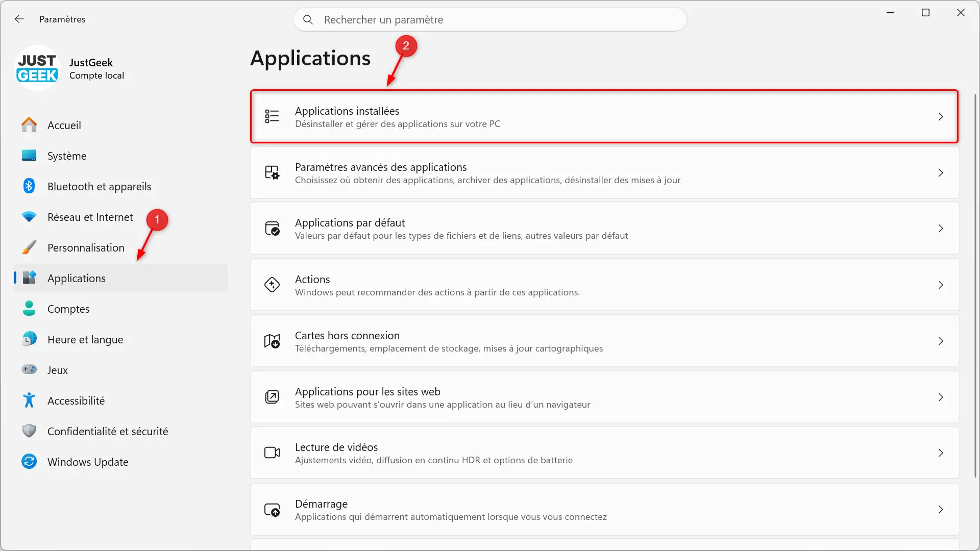This screenshot has width=980, height=551.
Task: Select Confidentialité et sécurité label
Action: 108,431
